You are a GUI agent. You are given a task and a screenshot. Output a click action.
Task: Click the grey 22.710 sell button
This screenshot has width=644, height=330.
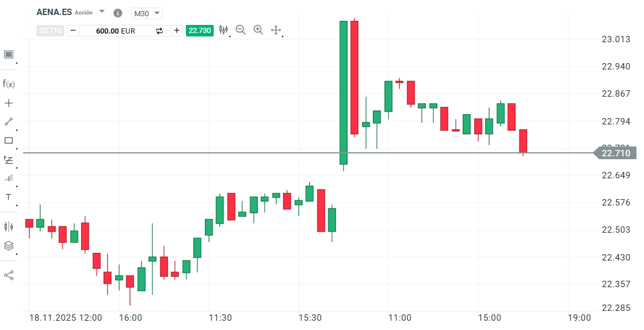(x=50, y=31)
